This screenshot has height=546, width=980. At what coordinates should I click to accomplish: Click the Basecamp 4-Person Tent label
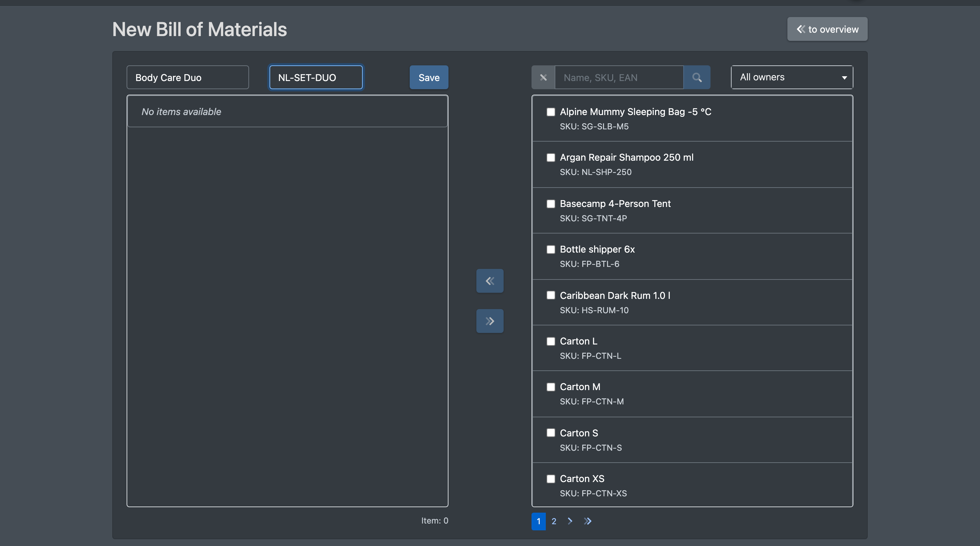[615, 204]
